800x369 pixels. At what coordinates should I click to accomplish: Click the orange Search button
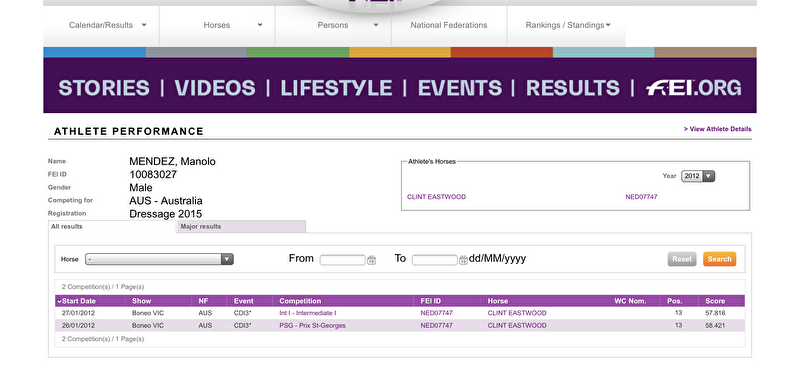(719, 259)
